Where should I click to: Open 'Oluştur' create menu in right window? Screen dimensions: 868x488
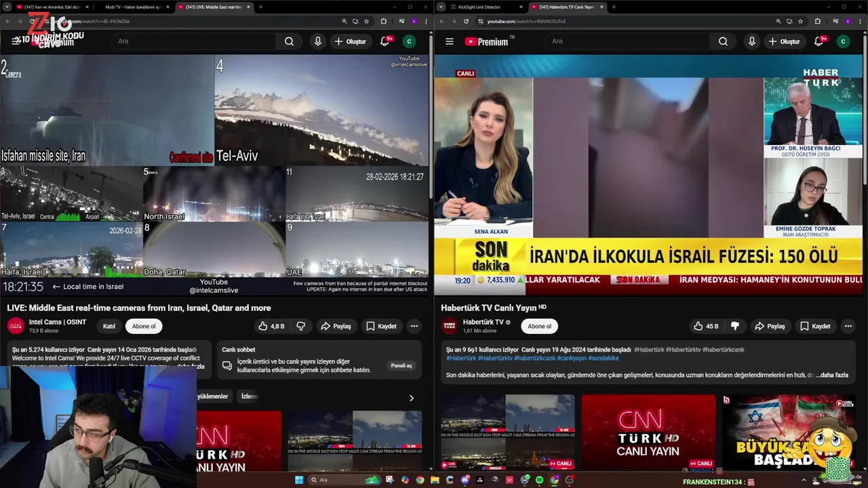784,41
